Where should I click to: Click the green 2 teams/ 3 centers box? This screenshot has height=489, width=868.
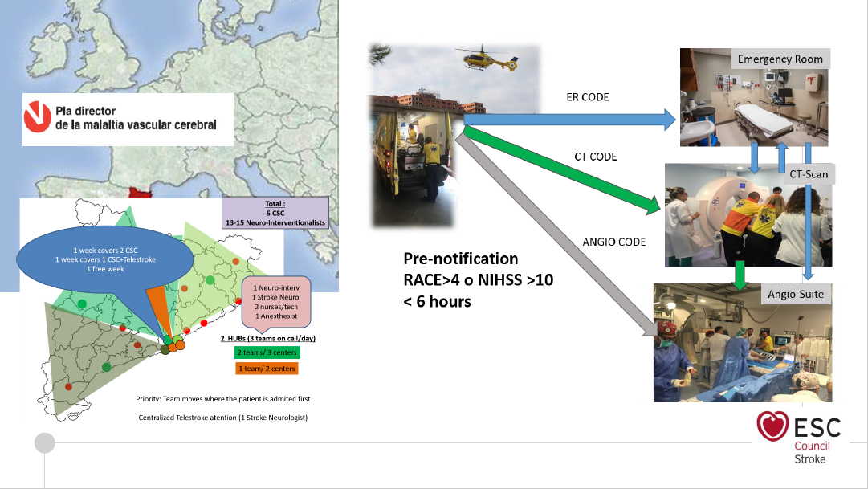click(267, 353)
